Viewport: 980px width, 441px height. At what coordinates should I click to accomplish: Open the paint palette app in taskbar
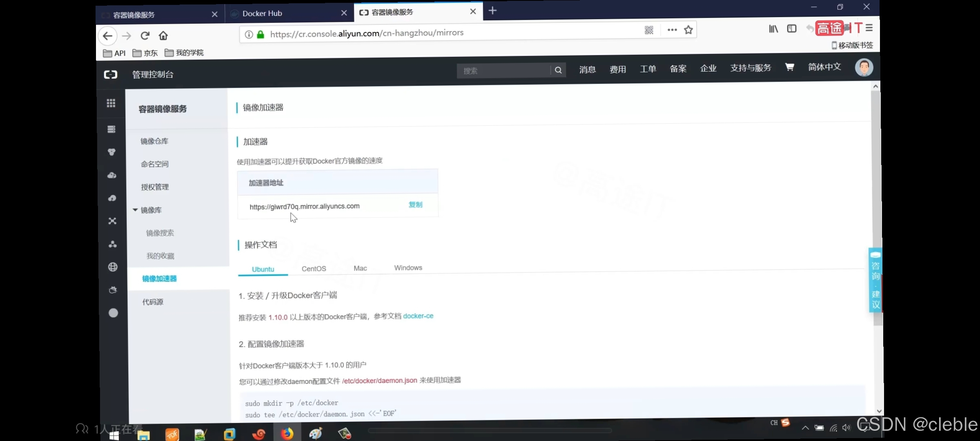point(316,433)
